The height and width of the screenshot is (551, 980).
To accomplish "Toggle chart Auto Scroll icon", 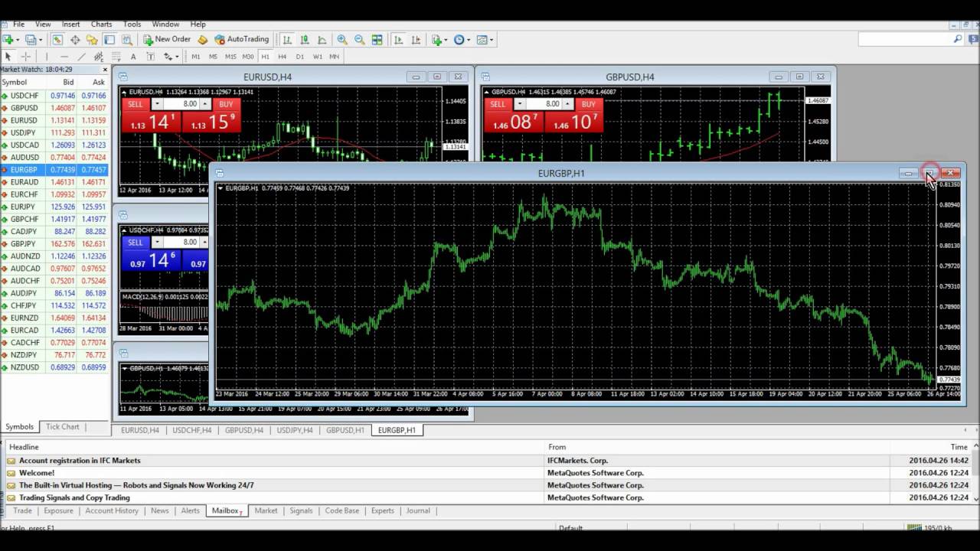I will tap(398, 40).
